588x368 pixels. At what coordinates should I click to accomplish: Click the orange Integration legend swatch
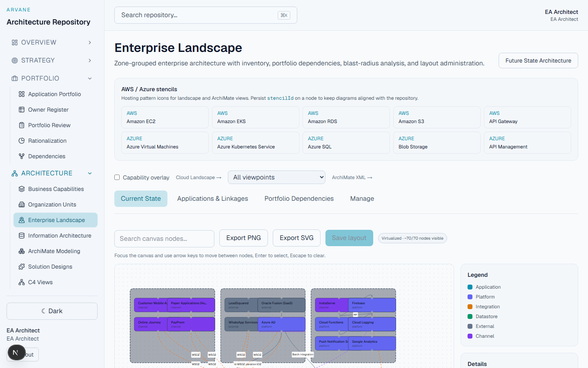click(x=470, y=307)
